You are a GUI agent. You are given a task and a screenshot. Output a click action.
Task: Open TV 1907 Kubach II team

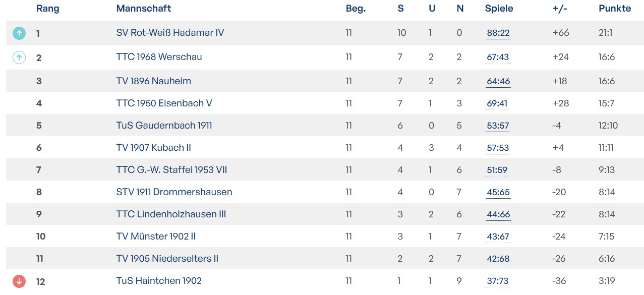153,148
